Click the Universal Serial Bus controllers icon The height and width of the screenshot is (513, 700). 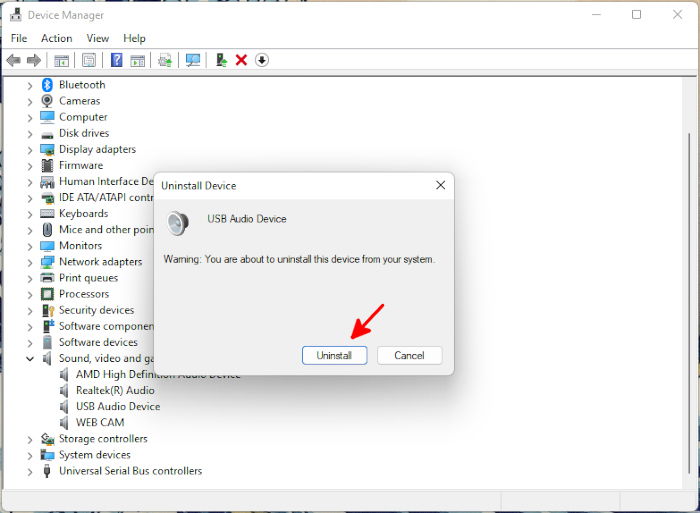47,471
